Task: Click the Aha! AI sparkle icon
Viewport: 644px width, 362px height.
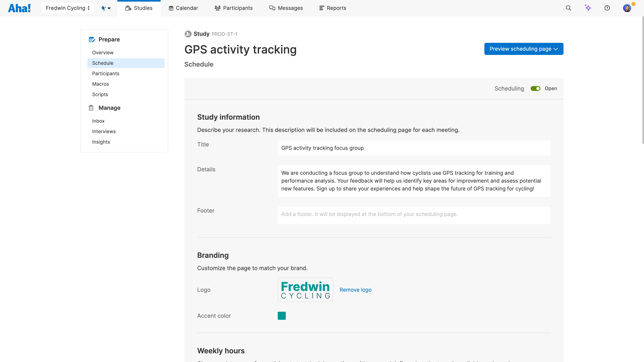Action: click(x=588, y=8)
